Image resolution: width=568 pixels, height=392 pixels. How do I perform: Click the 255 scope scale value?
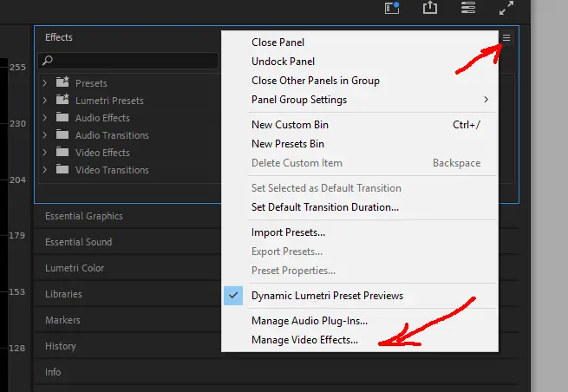17,68
